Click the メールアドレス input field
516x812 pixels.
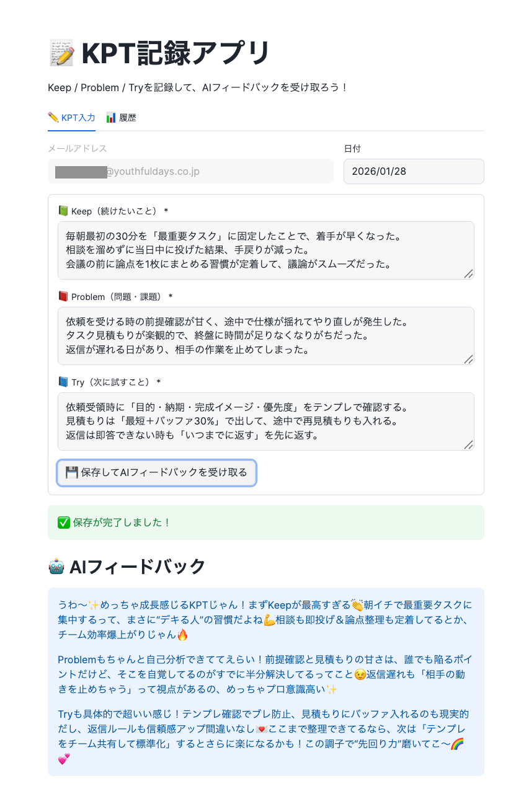[190, 171]
